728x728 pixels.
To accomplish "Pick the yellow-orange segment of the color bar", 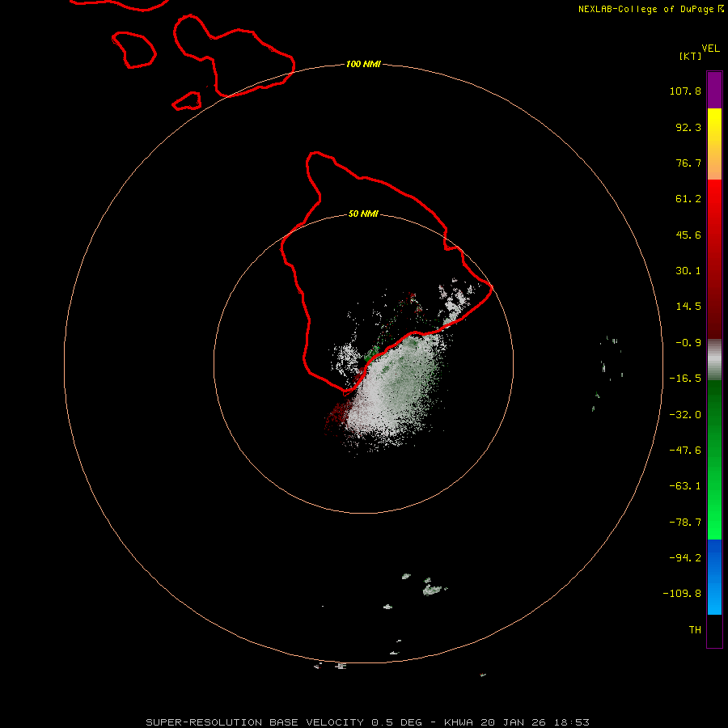I will [x=714, y=144].
